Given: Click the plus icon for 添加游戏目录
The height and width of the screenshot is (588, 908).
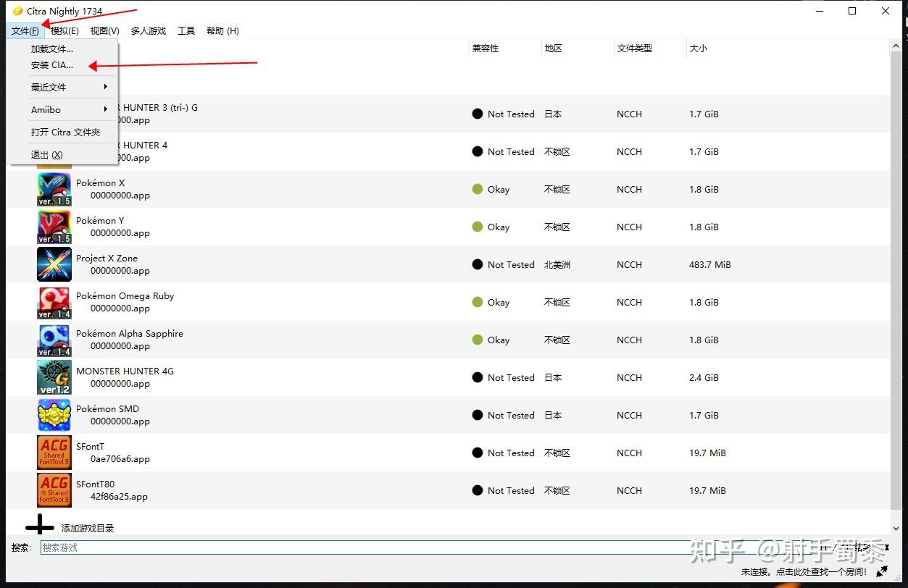Looking at the screenshot, I should coord(40,526).
